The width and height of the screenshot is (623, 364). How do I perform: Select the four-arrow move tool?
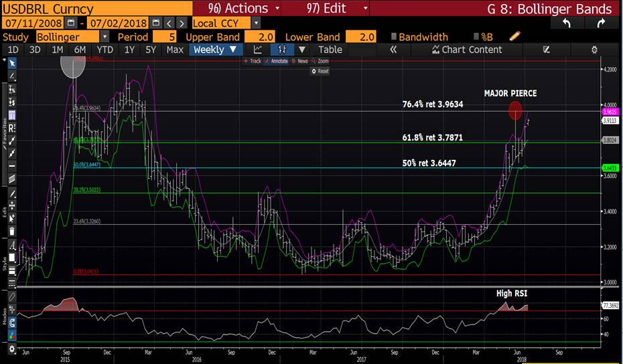(12, 205)
